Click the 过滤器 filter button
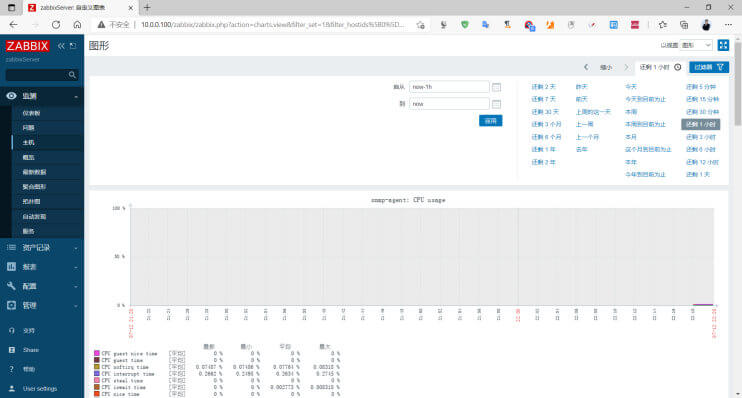This screenshot has width=742, height=398. 708,67
